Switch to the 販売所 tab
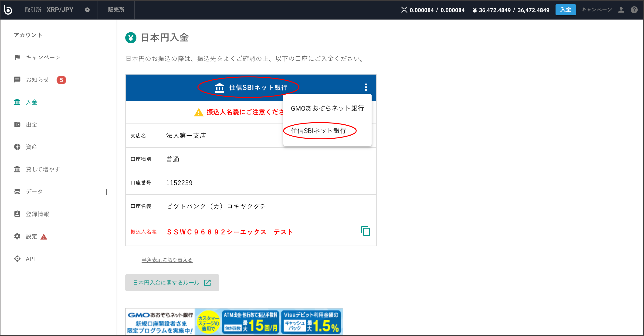Viewport: 644px width, 336px height. pos(116,10)
